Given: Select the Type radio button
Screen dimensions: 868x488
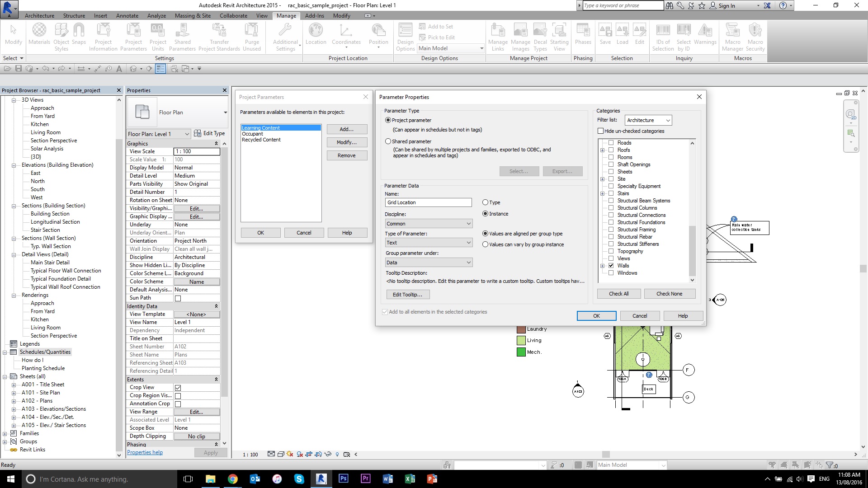Looking at the screenshot, I should 485,202.
